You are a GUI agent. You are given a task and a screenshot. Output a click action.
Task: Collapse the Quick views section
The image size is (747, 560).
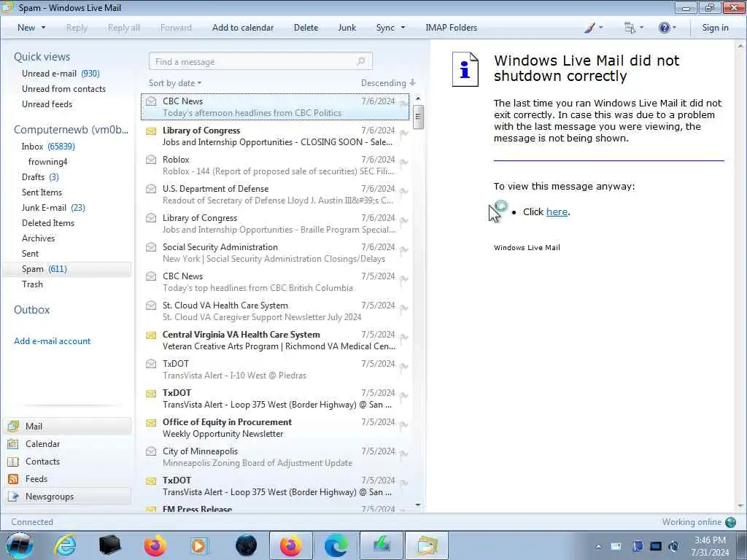tap(42, 57)
